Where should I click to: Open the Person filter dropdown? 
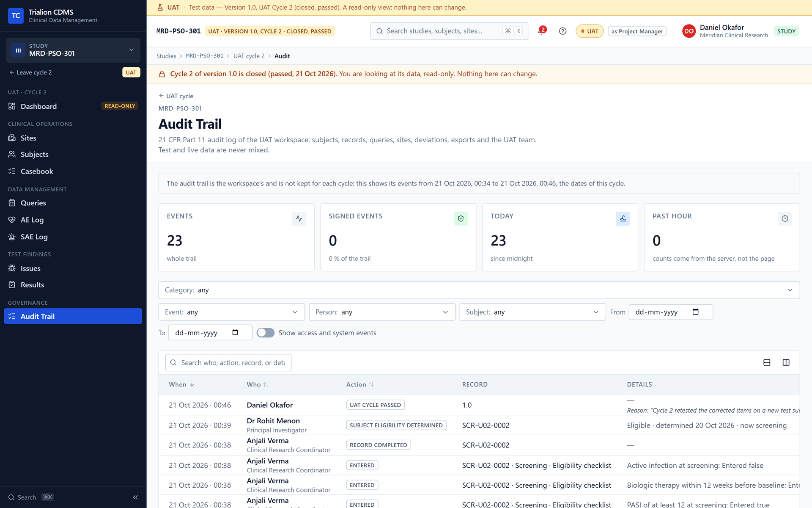[382, 312]
